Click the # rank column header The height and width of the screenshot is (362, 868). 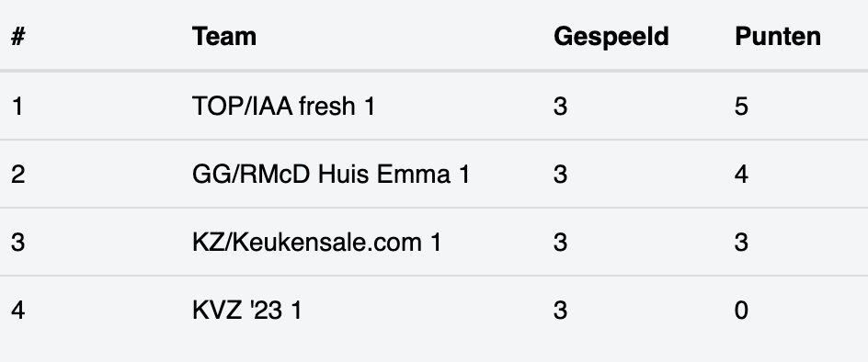click(17, 37)
